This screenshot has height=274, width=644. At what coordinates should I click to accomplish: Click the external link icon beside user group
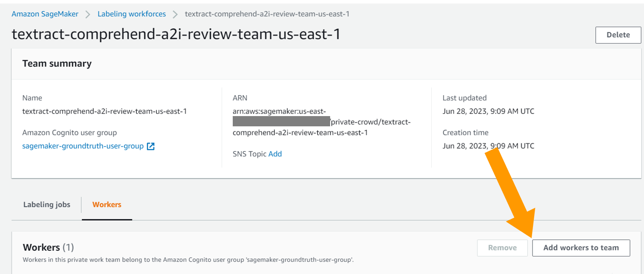click(x=150, y=146)
